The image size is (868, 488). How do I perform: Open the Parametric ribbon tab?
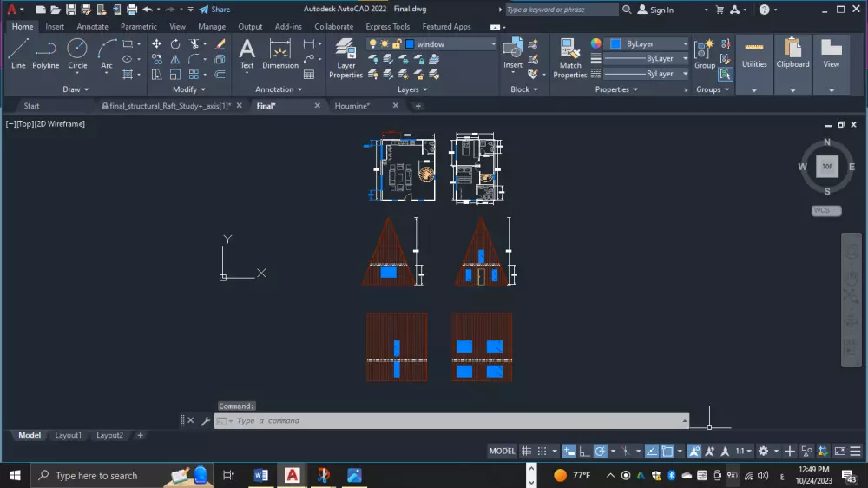[138, 27]
